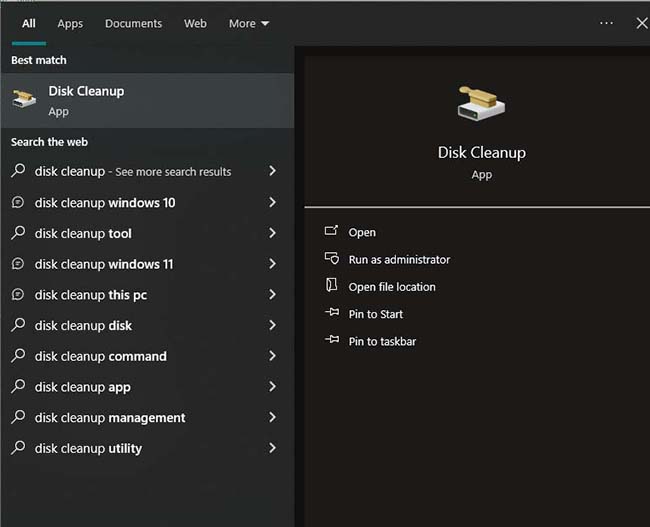This screenshot has height=527, width=650.
Task: Click 'disk cleanup utility' suggestion text
Action: click(x=88, y=448)
